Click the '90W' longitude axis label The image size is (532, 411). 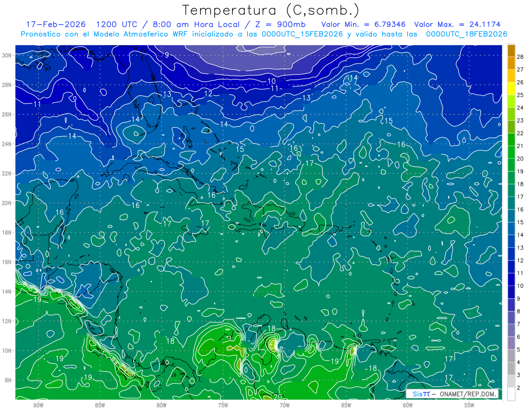tap(38, 405)
